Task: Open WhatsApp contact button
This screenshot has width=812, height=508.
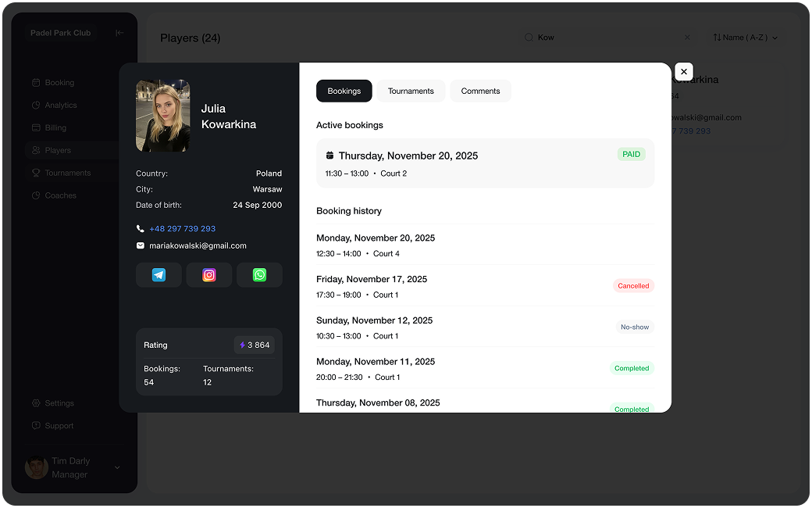Action: pyautogui.click(x=259, y=275)
